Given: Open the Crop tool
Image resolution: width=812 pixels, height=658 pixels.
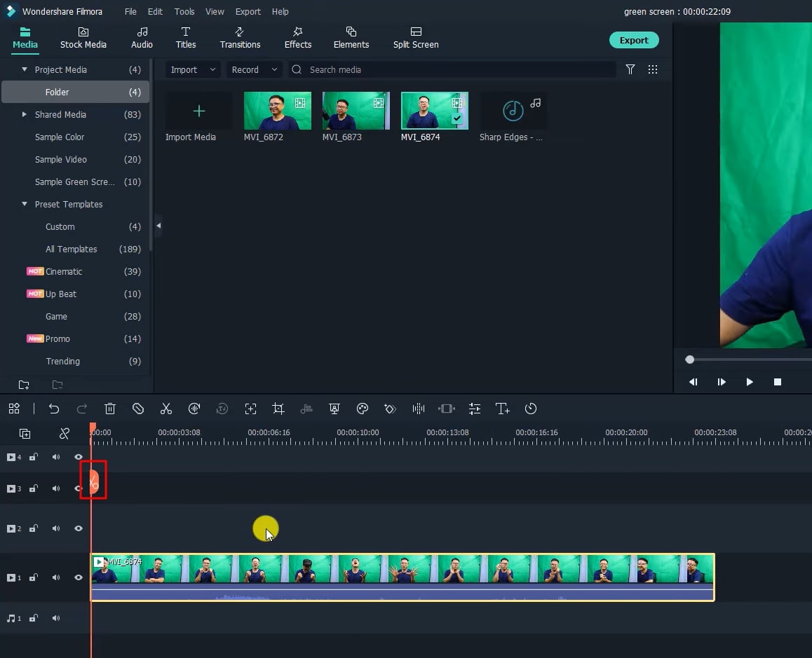Looking at the screenshot, I should click(278, 409).
